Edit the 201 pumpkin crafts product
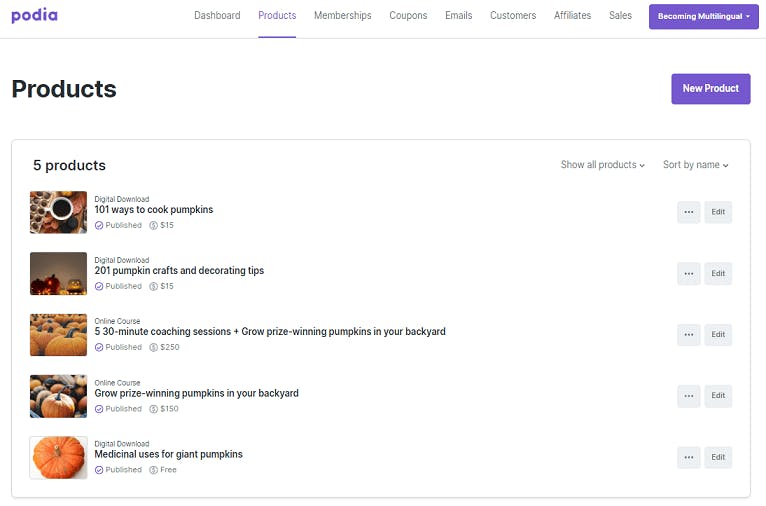Screen dimensions: 766x506 point(718,274)
